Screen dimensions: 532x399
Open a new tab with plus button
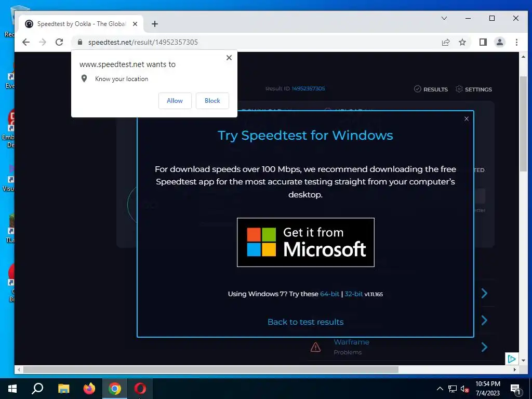click(x=155, y=24)
